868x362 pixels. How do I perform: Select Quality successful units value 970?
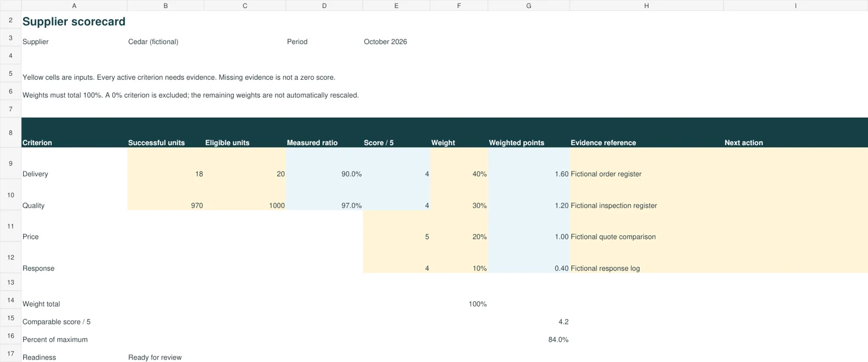click(165, 195)
